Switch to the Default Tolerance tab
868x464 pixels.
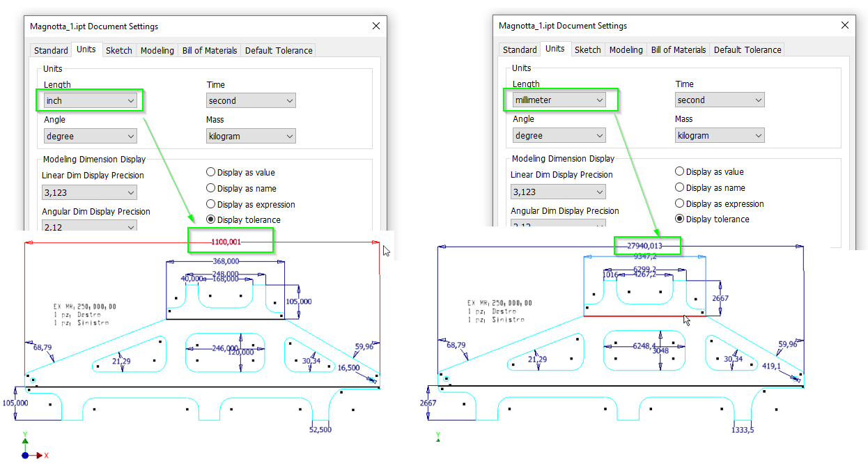(278, 49)
